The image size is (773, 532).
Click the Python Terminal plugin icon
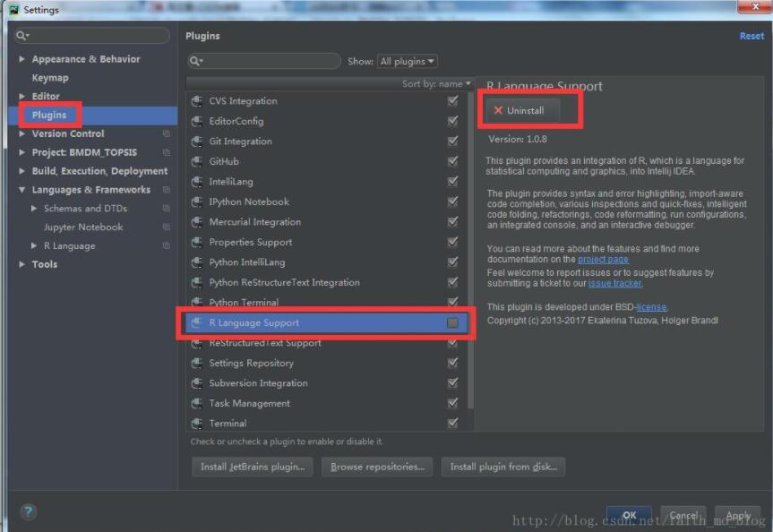coord(196,302)
